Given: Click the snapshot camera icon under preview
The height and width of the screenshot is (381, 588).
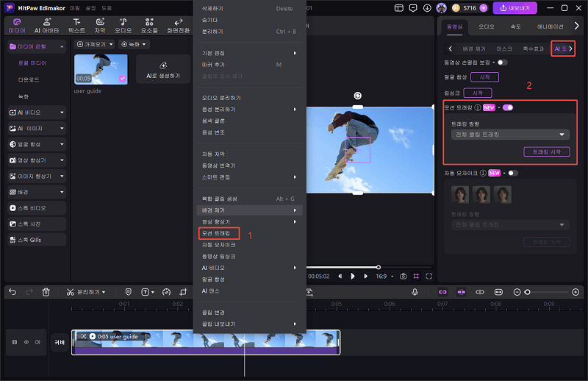Looking at the screenshot, I should (x=403, y=277).
